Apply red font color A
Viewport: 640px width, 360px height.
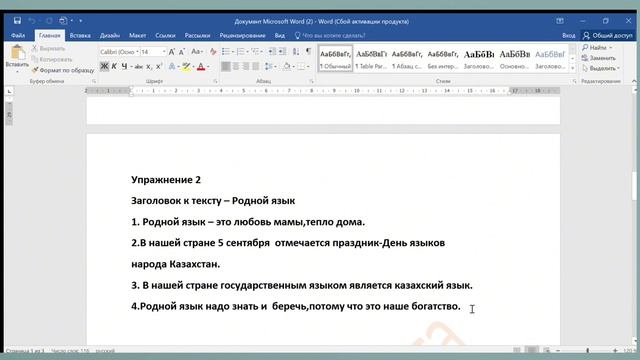(200, 66)
